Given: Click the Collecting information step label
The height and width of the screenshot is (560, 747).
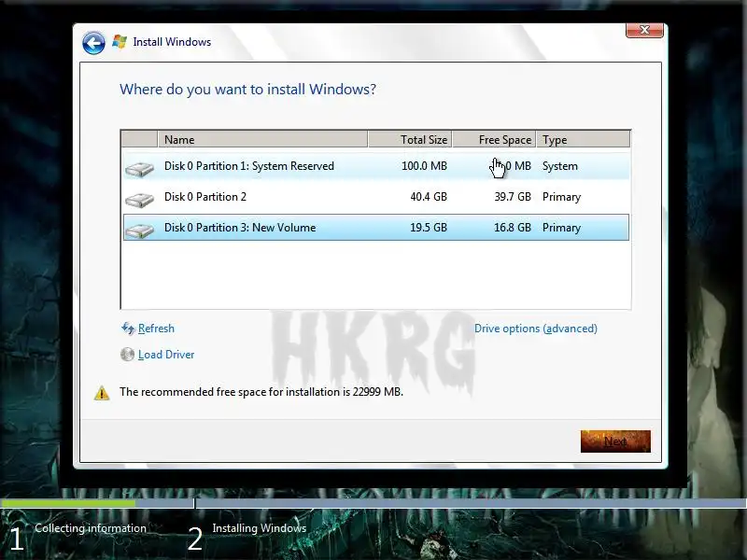Looking at the screenshot, I should 91,528.
